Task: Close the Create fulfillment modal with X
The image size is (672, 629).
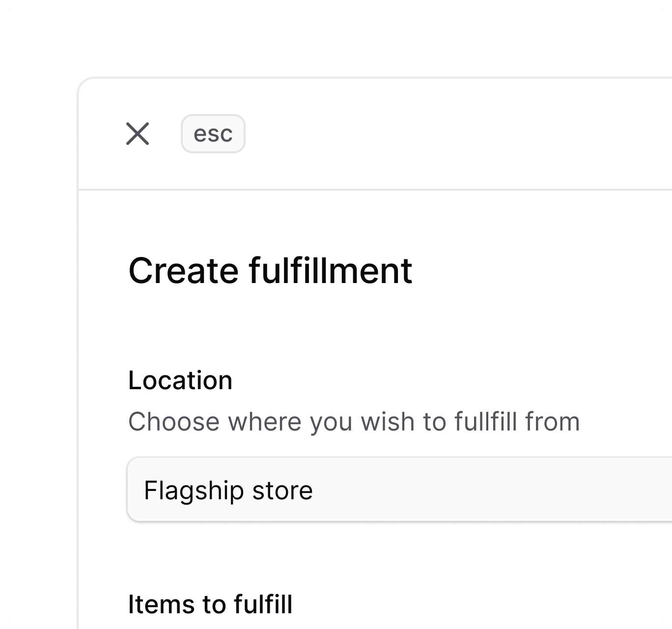Action: [138, 134]
